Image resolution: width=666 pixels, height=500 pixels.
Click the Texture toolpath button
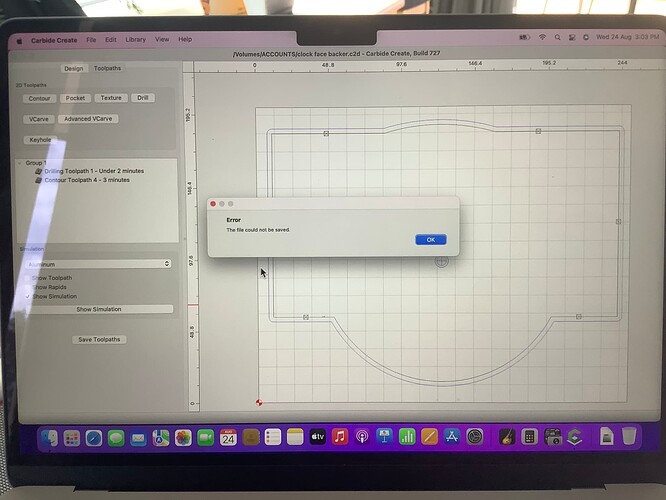click(x=111, y=98)
